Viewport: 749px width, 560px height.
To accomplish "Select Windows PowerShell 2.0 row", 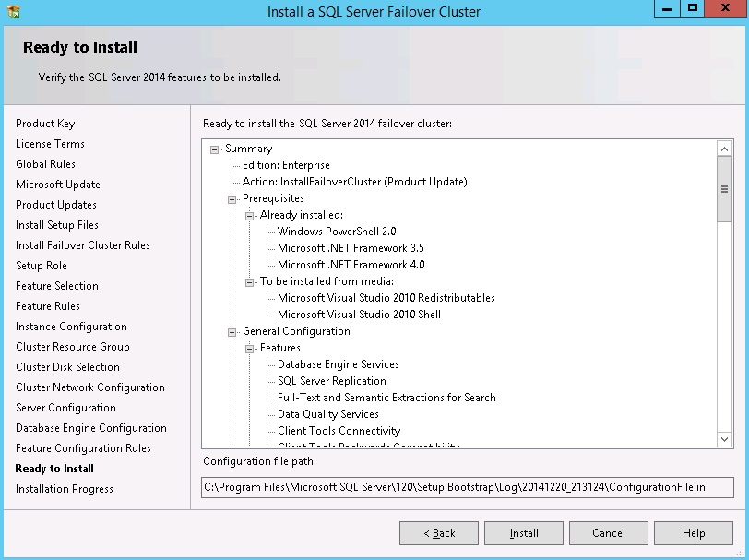I will pyautogui.click(x=337, y=232).
